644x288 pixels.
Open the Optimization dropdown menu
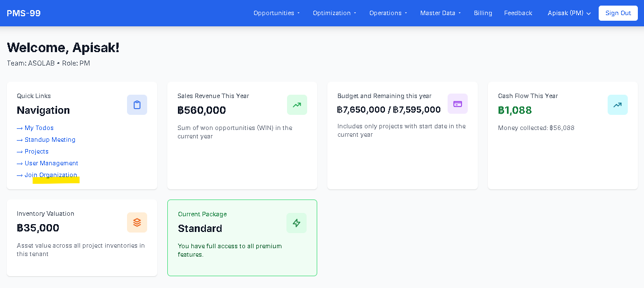[x=334, y=13]
